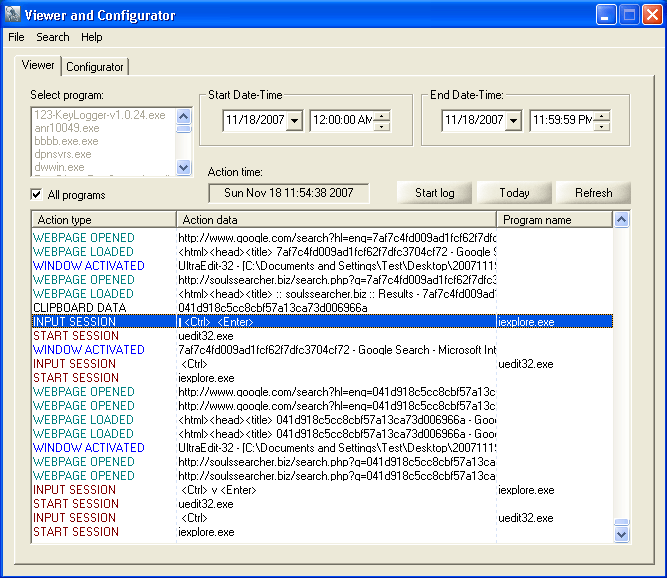Screen dimensions: 667x578
Task: Select the Viewer tab
Action: (39, 65)
